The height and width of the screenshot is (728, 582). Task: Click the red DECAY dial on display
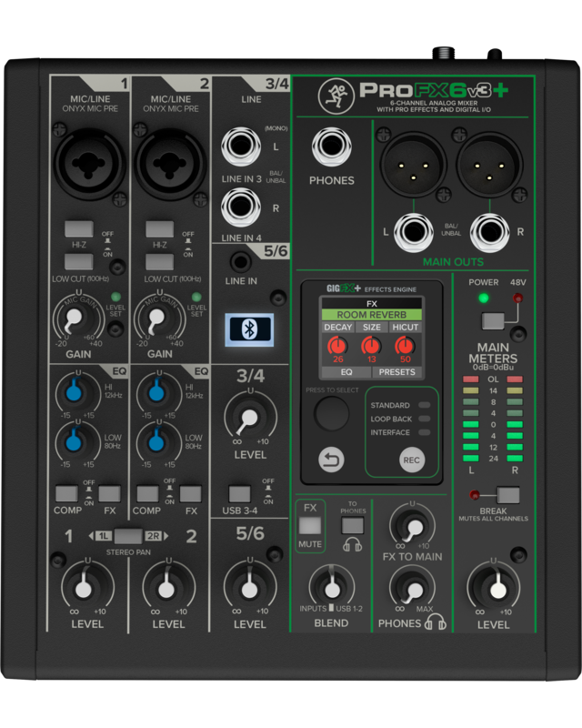pyautogui.click(x=337, y=347)
